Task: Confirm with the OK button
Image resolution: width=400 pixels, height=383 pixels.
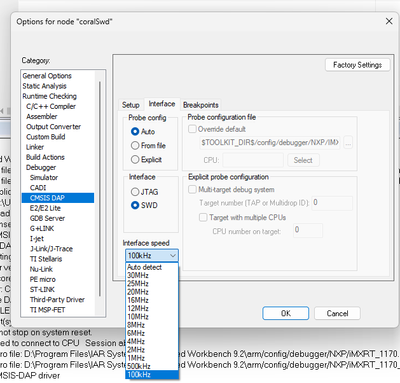Action: 286,313
